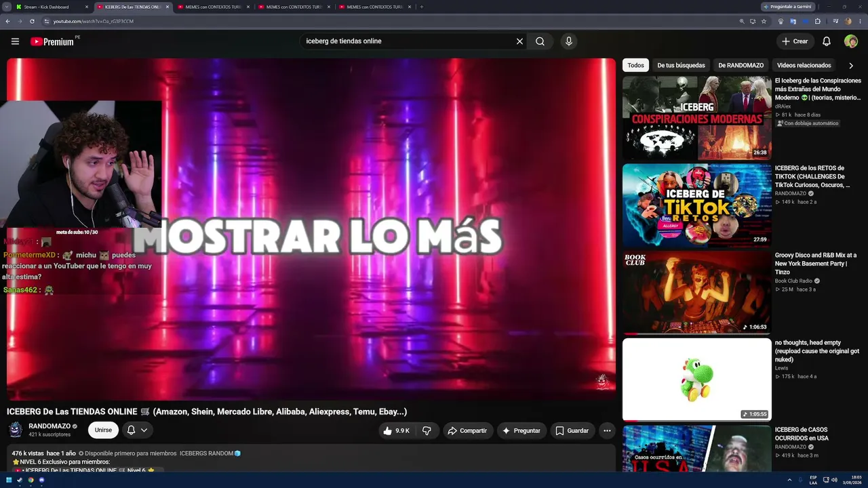
Task: Open Chrome three-dot menu
Action: 860,21
